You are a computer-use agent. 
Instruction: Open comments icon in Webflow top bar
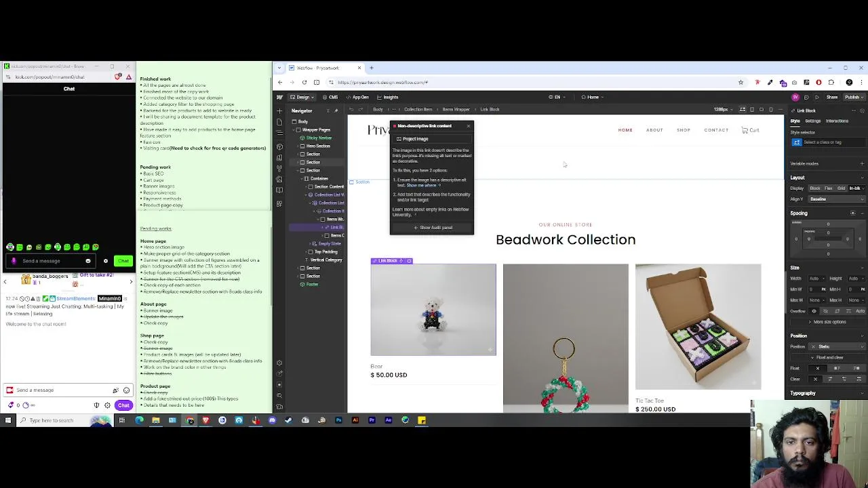point(806,97)
